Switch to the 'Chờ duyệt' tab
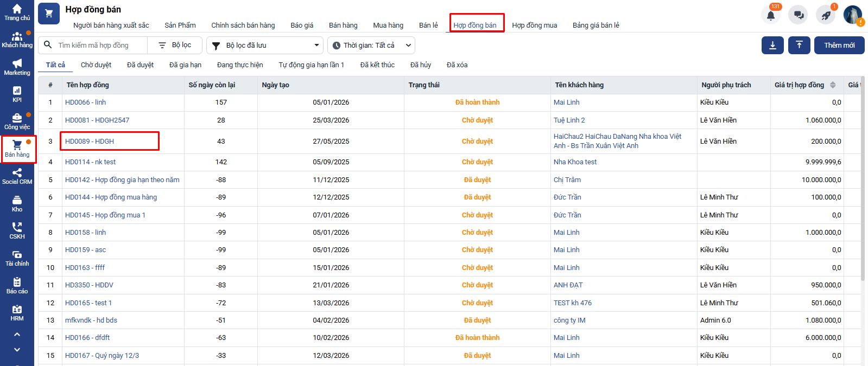The image size is (868, 366). [x=96, y=65]
